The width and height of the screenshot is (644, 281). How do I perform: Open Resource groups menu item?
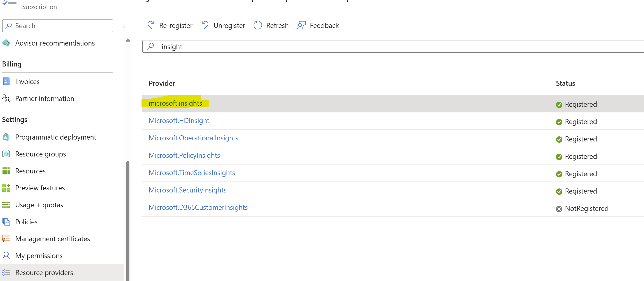pyautogui.click(x=40, y=154)
